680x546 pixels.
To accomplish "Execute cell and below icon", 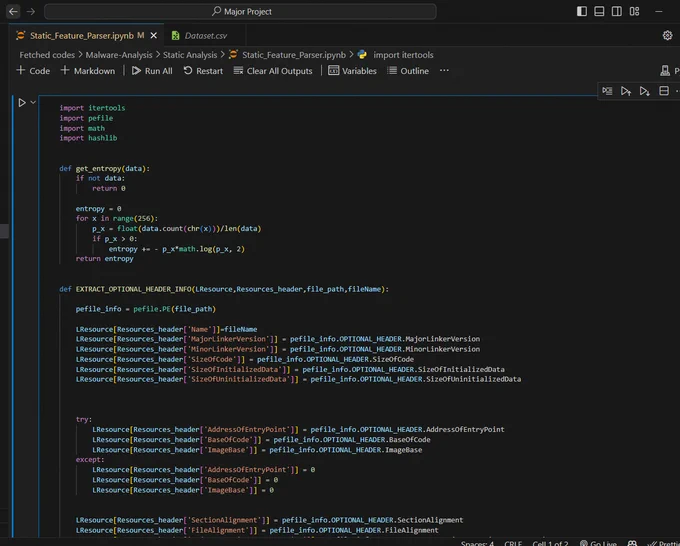I will click(644, 91).
